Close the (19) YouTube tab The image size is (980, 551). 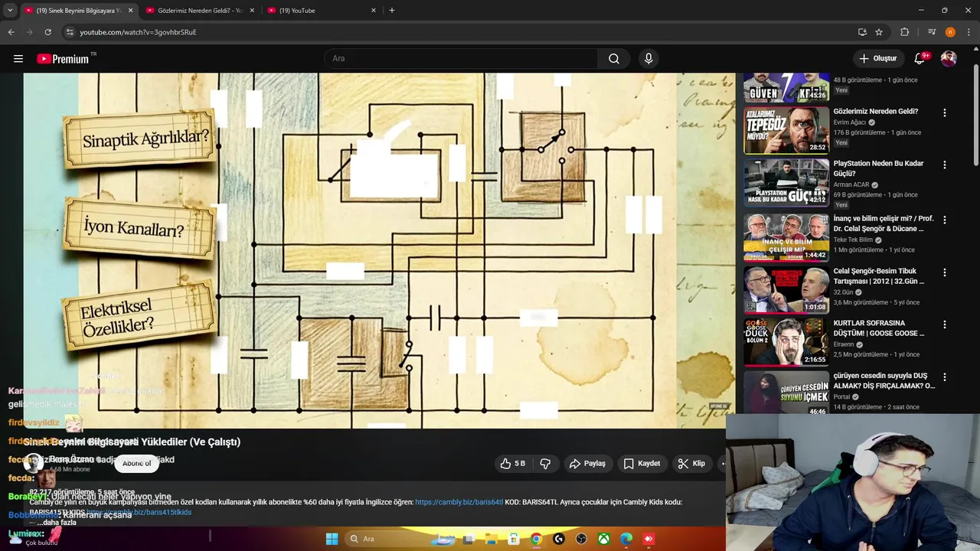click(374, 11)
